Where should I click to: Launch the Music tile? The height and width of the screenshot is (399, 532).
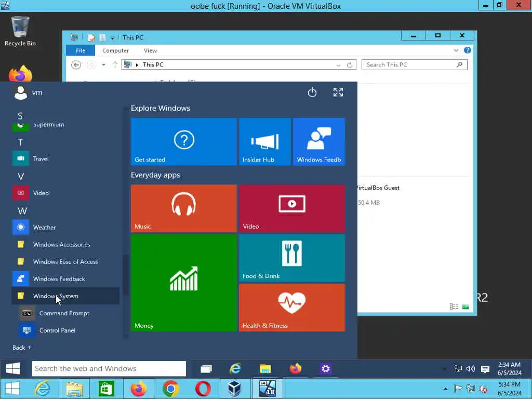click(183, 208)
